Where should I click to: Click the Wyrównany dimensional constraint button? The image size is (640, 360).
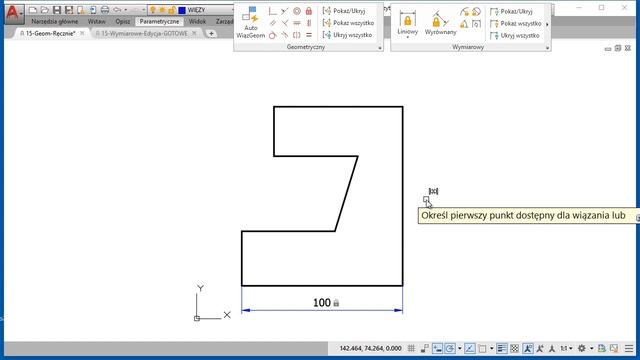440,23
